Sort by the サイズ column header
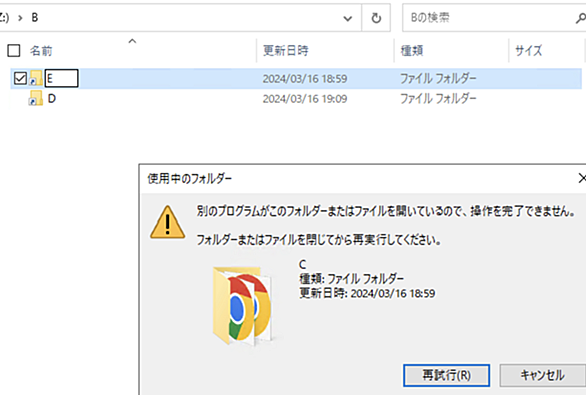This screenshot has width=586, height=395. click(528, 50)
